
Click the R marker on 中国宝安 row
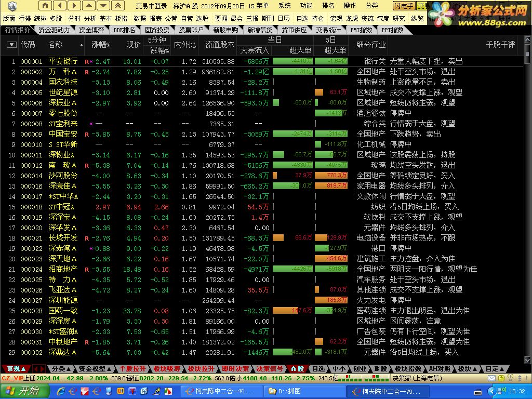pyautogui.click(x=87, y=135)
